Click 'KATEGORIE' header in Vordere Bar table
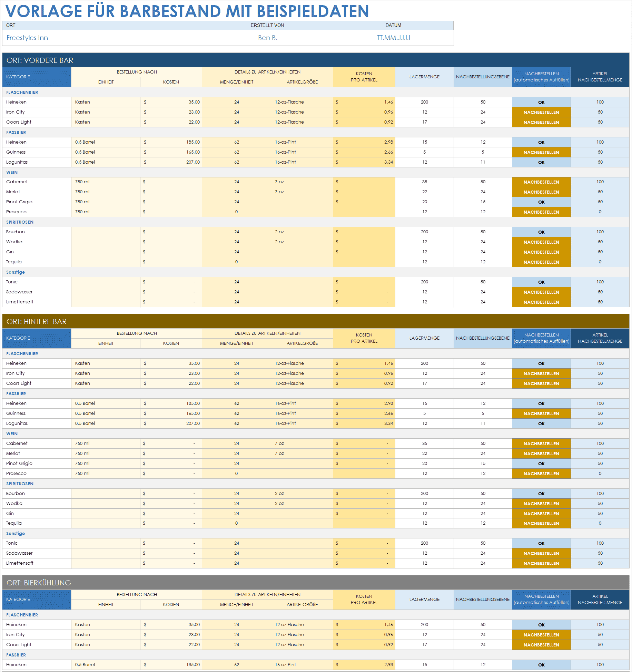Image resolution: width=632 pixels, height=672 pixels. click(x=37, y=77)
